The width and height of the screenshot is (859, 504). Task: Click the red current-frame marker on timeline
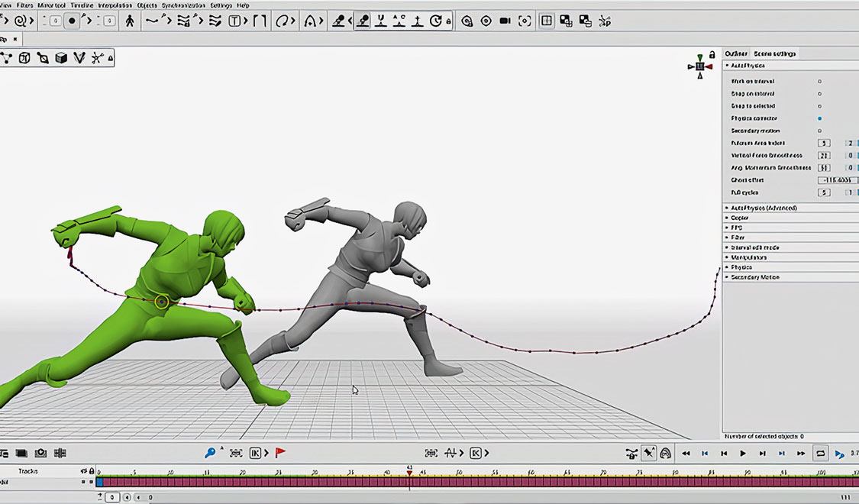(410, 473)
